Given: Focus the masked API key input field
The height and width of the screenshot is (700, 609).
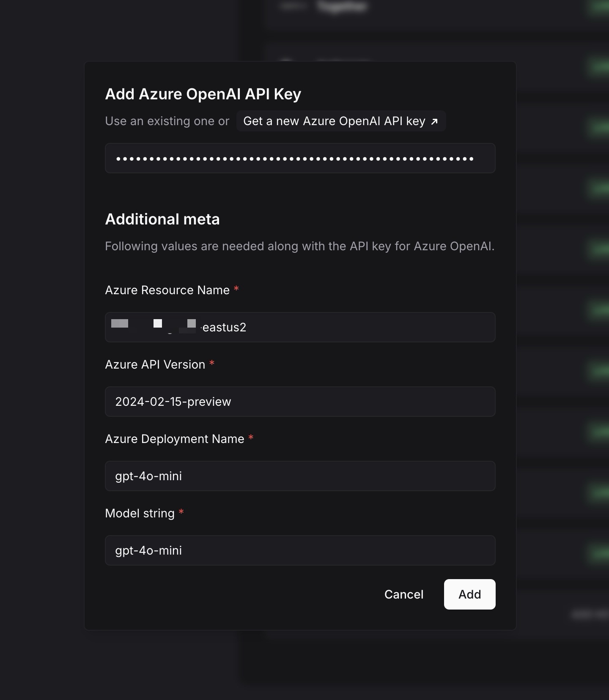Looking at the screenshot, I should coord(300,158).
